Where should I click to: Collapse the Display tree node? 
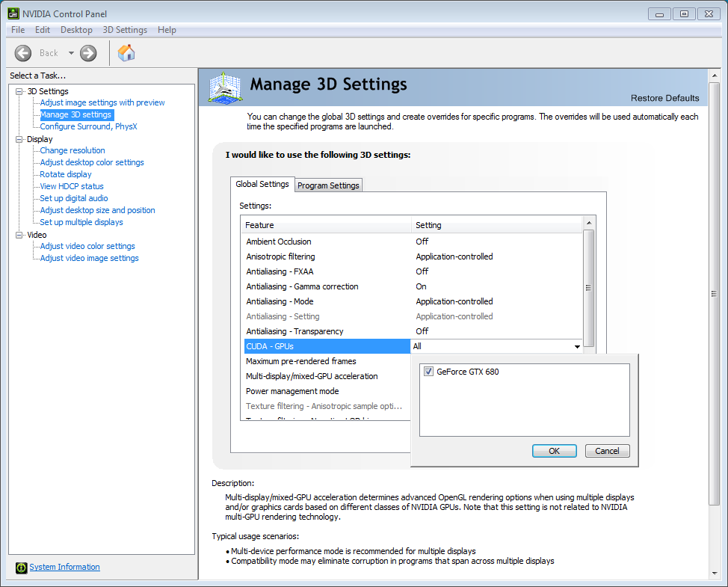(19, 139)
